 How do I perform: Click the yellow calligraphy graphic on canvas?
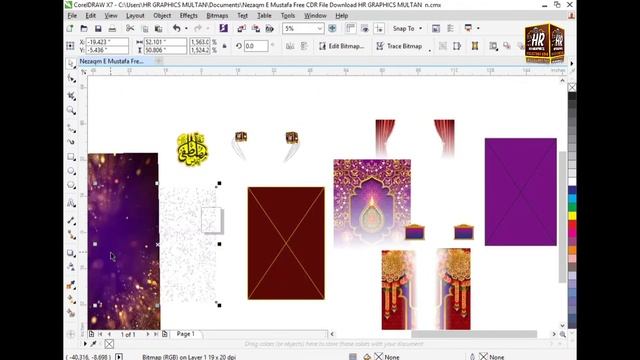coord(192,149)
